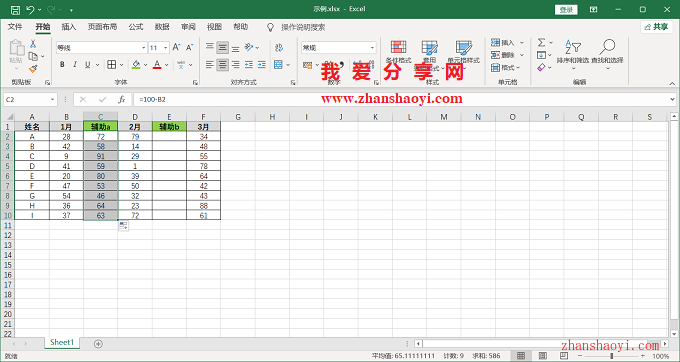The width and height of the screenshot is (680, 362).
Task: Click the Insert Function fx icon
Action: (x=122, y=100)
